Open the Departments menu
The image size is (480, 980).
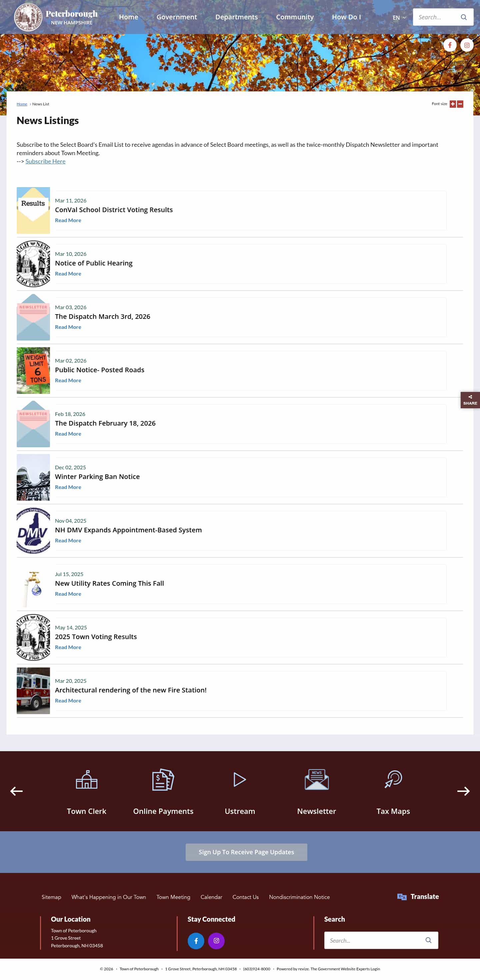(236, 17)
